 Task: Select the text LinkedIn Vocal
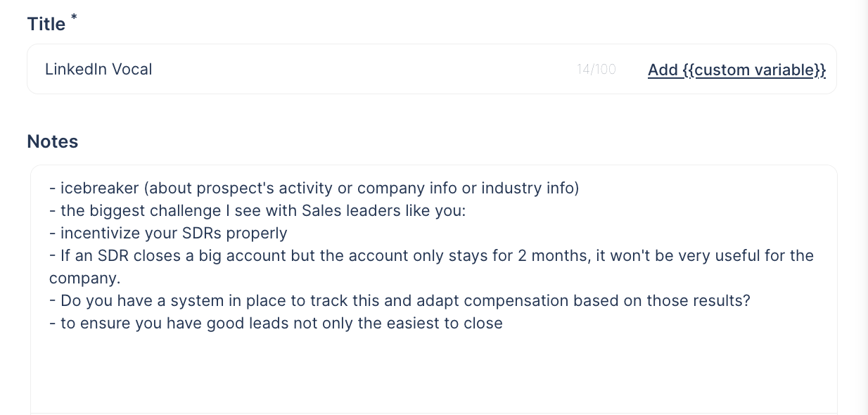coord(98,69)
